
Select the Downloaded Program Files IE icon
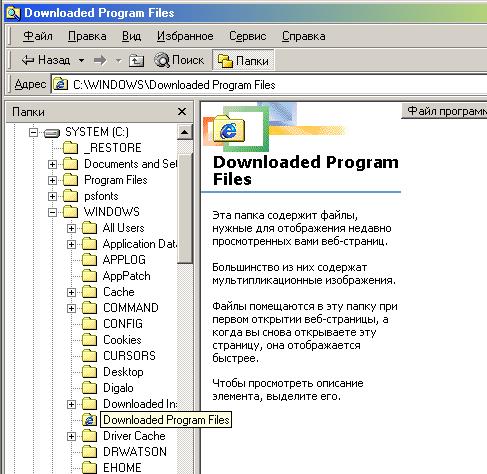(89, 420)
